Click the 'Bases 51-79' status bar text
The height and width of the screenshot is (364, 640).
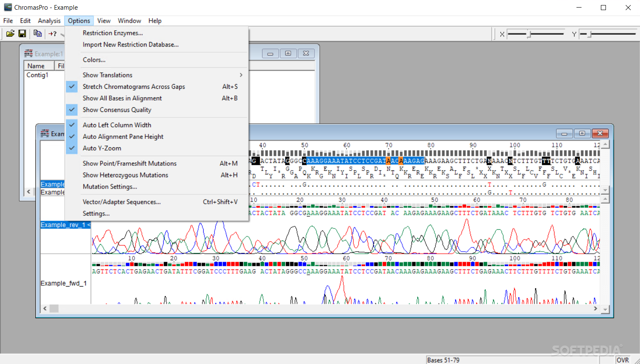pos(443,360)
